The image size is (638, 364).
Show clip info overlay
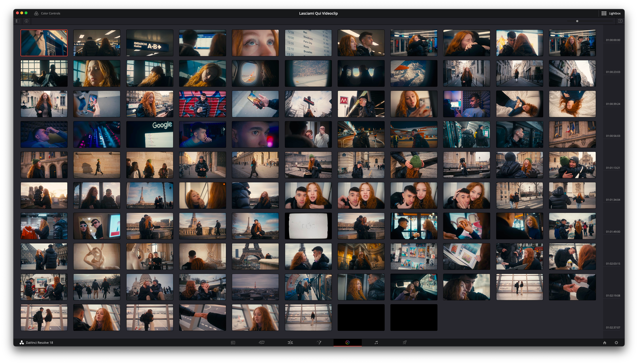click(x=27, y=21)
